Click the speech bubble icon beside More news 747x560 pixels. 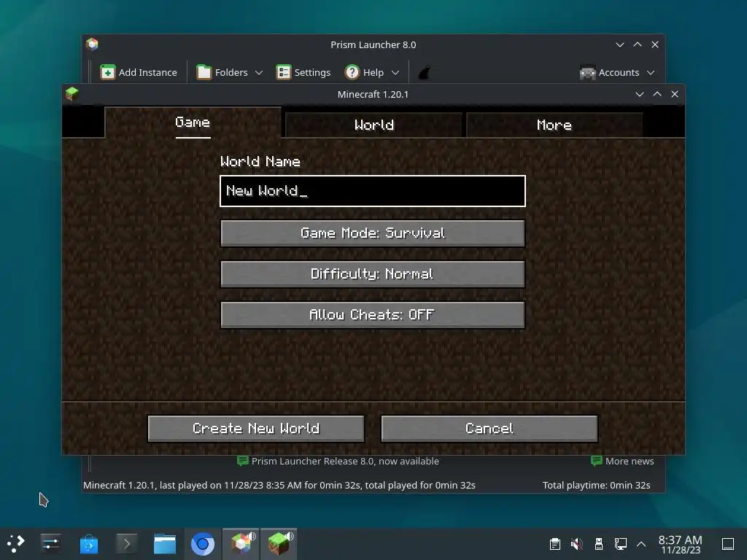[596, 461]
